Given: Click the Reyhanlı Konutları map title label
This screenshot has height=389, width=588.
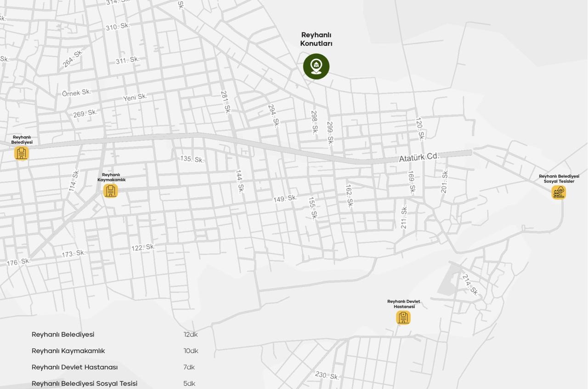Looking at the screenshot, I should pyautogui.click(x=316, y=39).
